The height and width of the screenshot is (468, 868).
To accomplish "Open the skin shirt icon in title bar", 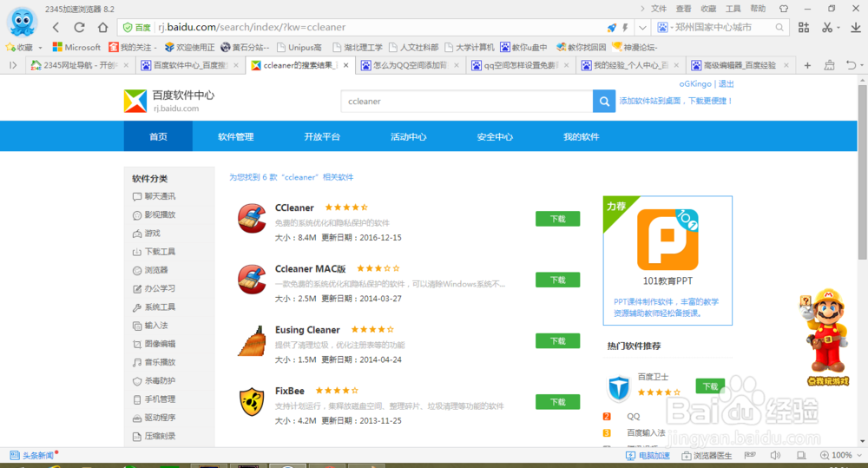I will pos(783,9).
